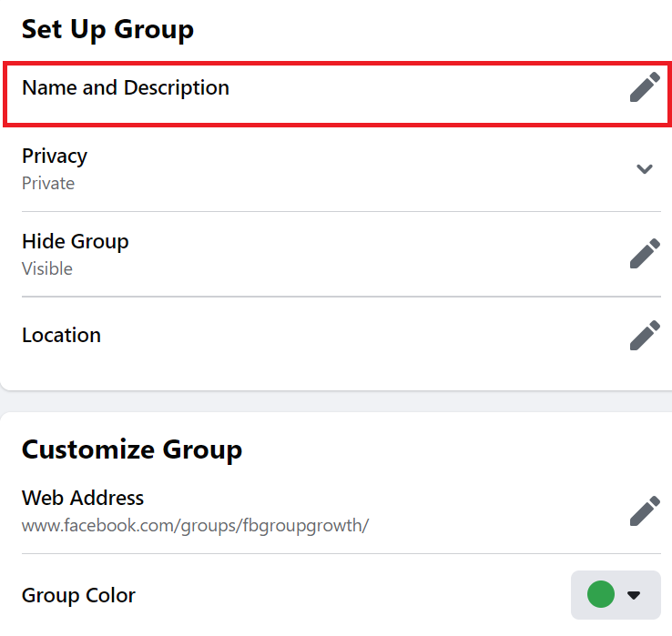Click the Hide Group label
672x636 pixels.
pos(76,241)
